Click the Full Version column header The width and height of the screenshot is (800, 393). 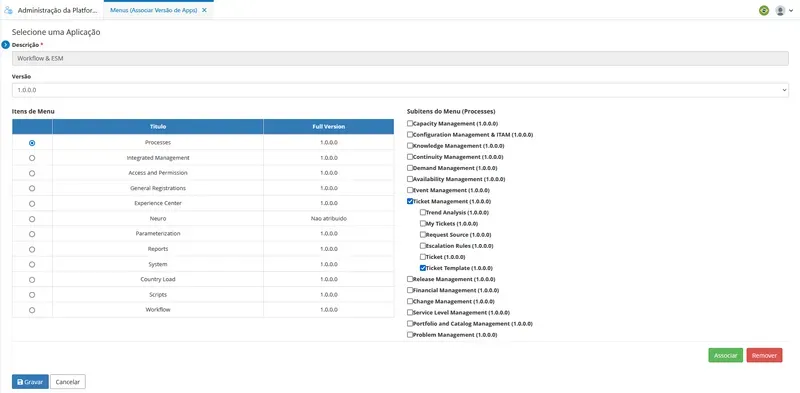pyautogui.click(x=329, y=127)
